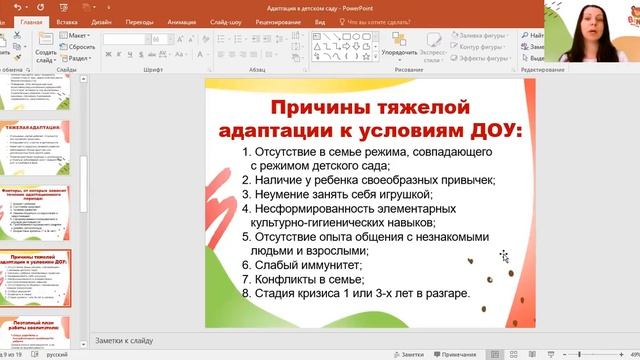Select the five-point star shape in the gallery
This screenshot has width=640, height=360.
click(x=366, y=57)
